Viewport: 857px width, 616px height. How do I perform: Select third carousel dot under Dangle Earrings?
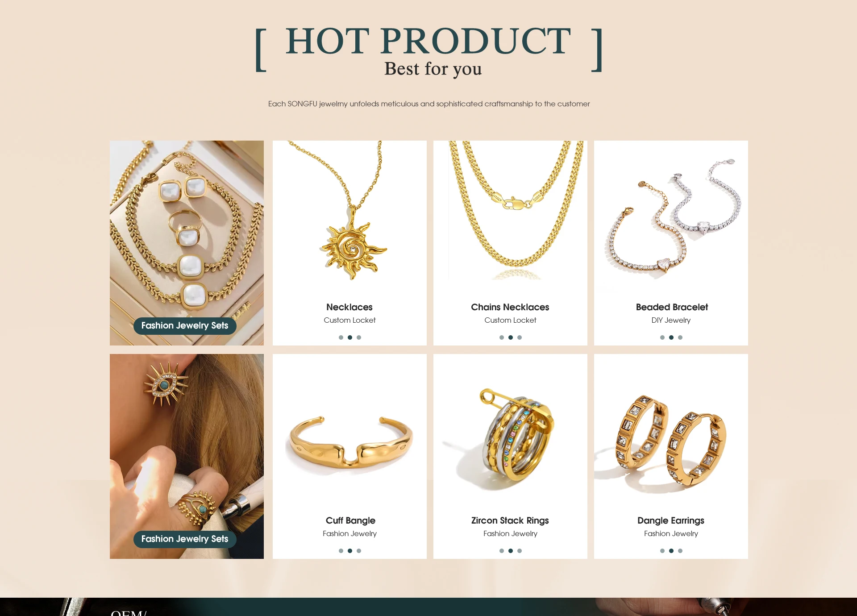point(680,551)
